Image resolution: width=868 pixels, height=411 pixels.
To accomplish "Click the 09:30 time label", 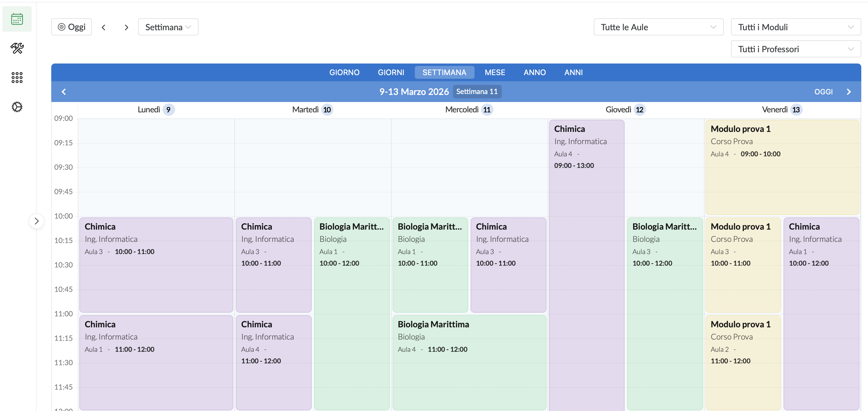I will tap(63, 167).
